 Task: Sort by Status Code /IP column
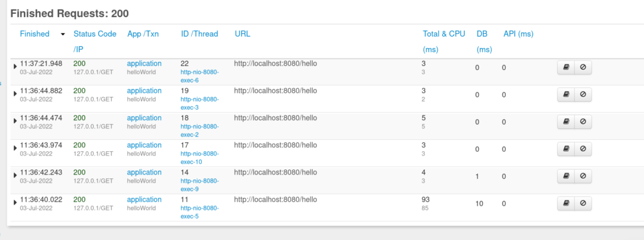click(95, 41)
